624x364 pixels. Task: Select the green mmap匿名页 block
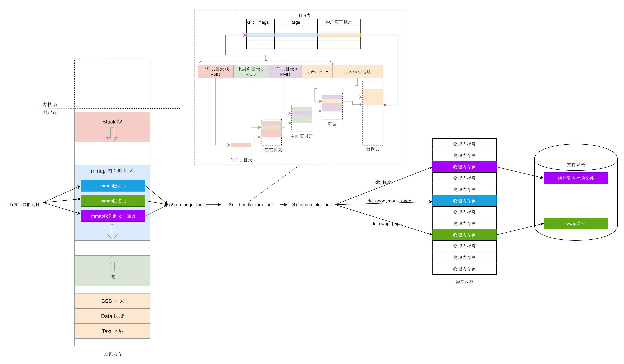click(113, 201)
